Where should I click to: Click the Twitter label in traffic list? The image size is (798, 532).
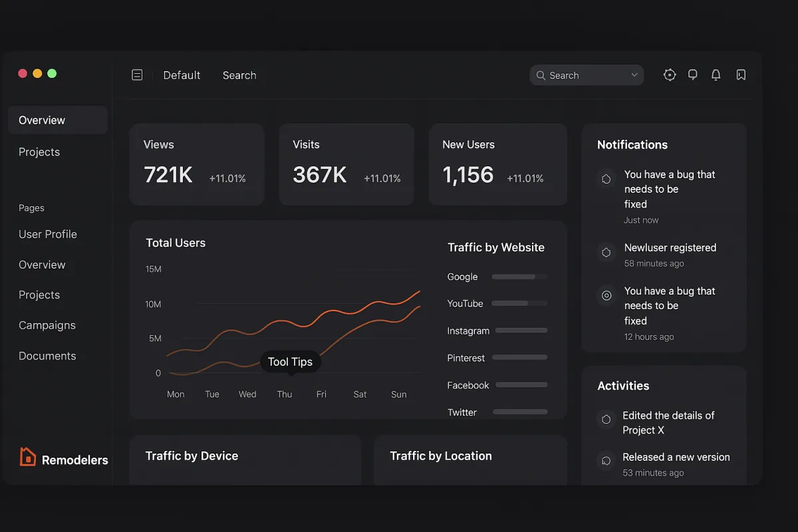tap(462, 412)
